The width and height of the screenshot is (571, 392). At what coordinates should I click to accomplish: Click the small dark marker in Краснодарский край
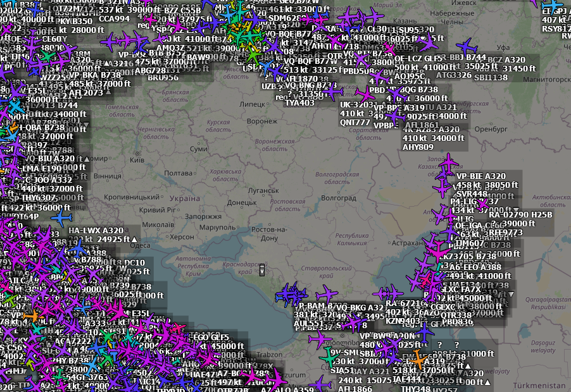[x=262, y=270]
